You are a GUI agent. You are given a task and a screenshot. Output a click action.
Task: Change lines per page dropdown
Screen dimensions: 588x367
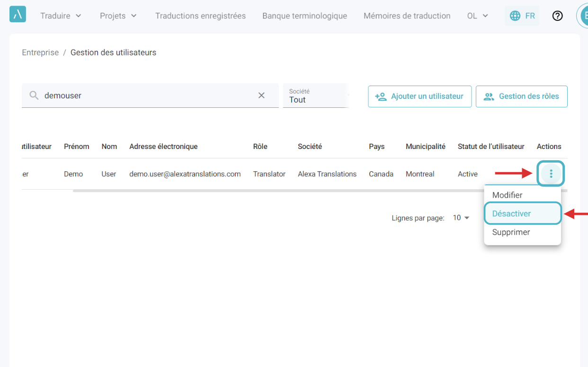tap(461, 218)
